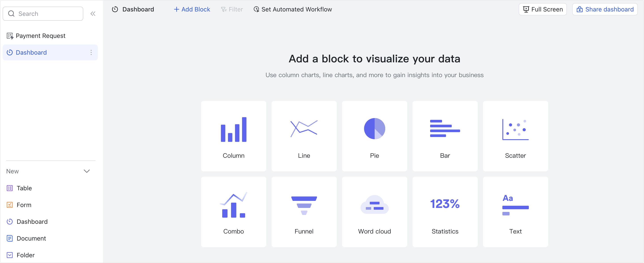Viewport: 644px width, 263px height.
Task: Add a Pie chart block
Action: pyautogui.click(x=374, y=136)
